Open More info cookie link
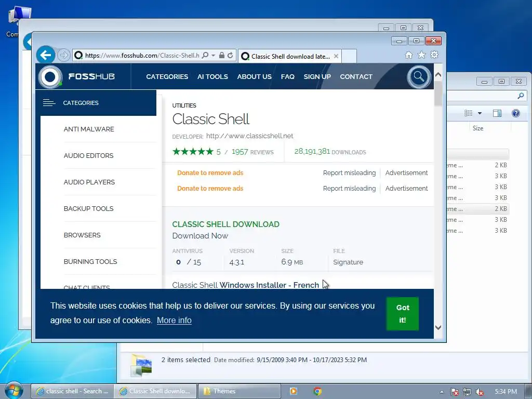 tap(174, 320)
